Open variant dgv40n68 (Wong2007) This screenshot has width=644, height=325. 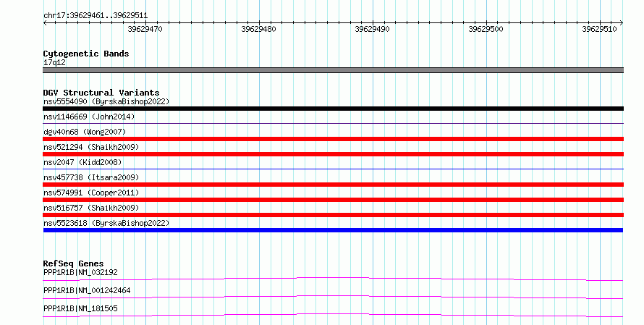point(85,132)
